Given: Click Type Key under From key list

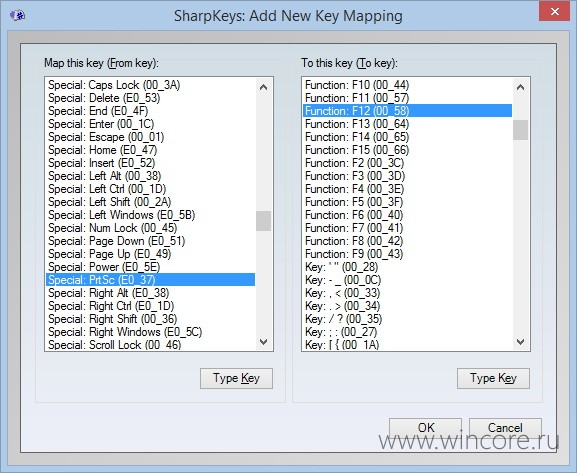Looking at the screenshot, I should coord(236,378).
